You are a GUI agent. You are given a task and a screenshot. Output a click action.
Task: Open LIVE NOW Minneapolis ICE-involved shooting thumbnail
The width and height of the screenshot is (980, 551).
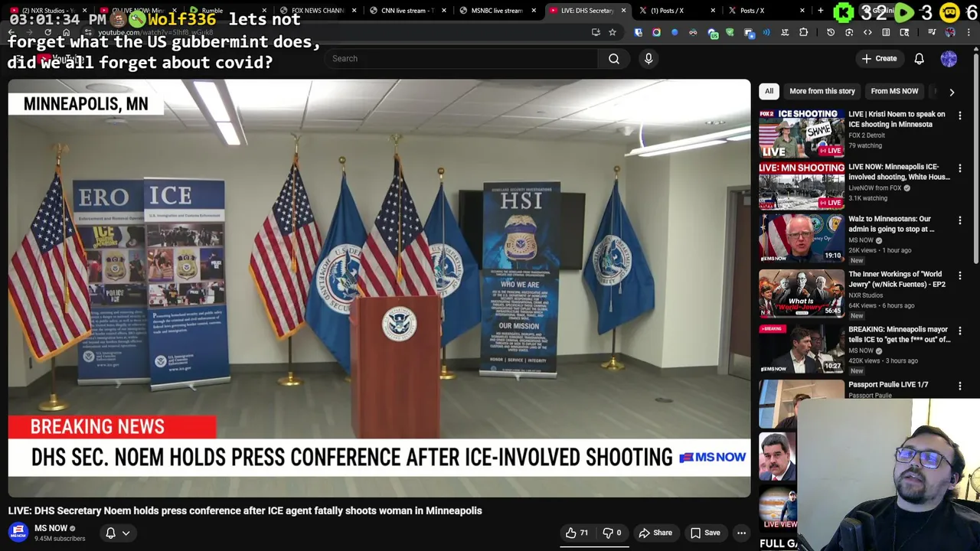tap(802, 185)
